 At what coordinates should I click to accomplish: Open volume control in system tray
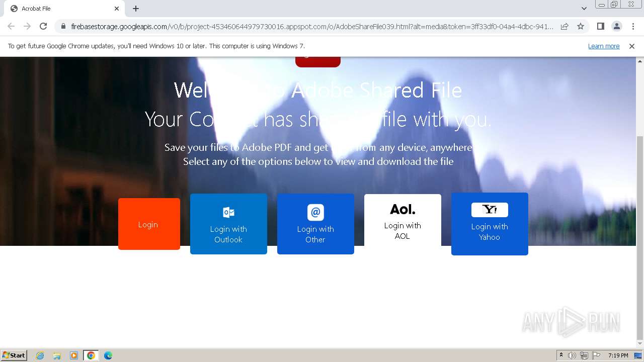click(572, 355)
